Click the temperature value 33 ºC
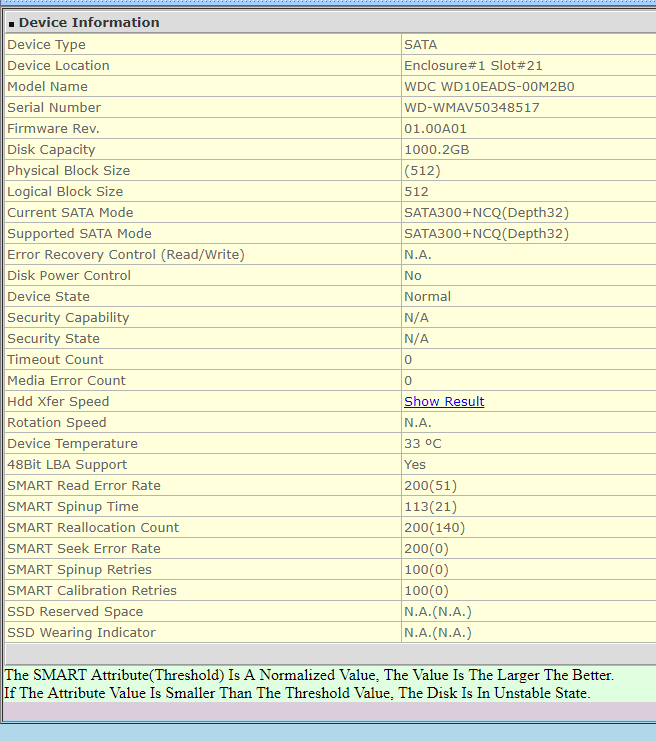The width and height of the screenshot is (656, 741). (423, 443)
